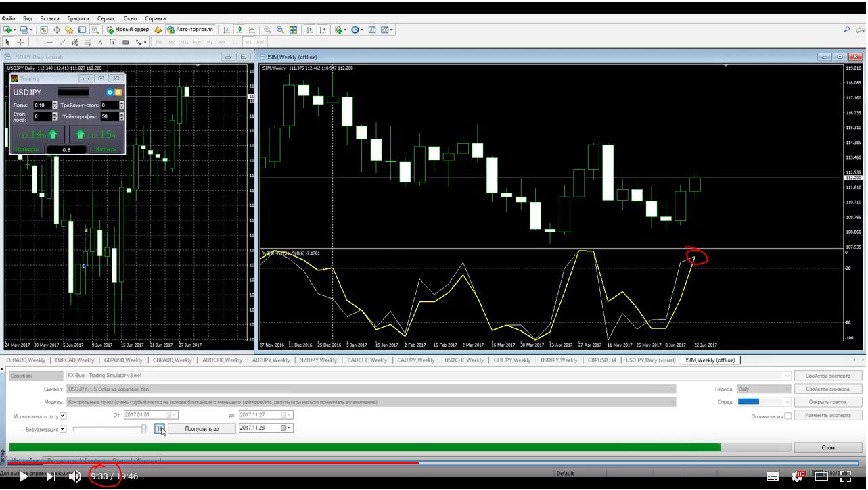This screenshot has width=868, height=490.
Task: Open the Сервис menu
Action: click(x=105, y=18)
